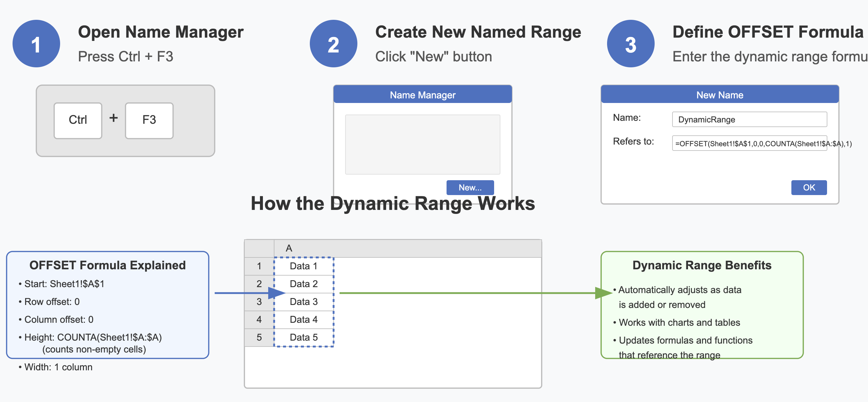
Task: Select row header 1
Action: (259, 266)
